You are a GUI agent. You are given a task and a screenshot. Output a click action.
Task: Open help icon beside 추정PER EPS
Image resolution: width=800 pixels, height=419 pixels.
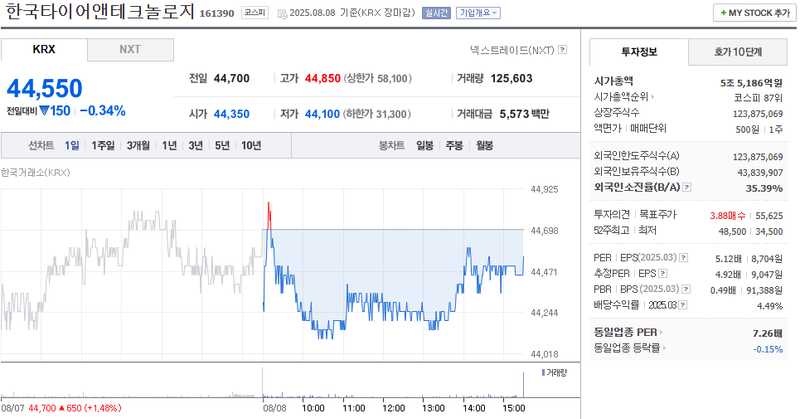[663, 274]
